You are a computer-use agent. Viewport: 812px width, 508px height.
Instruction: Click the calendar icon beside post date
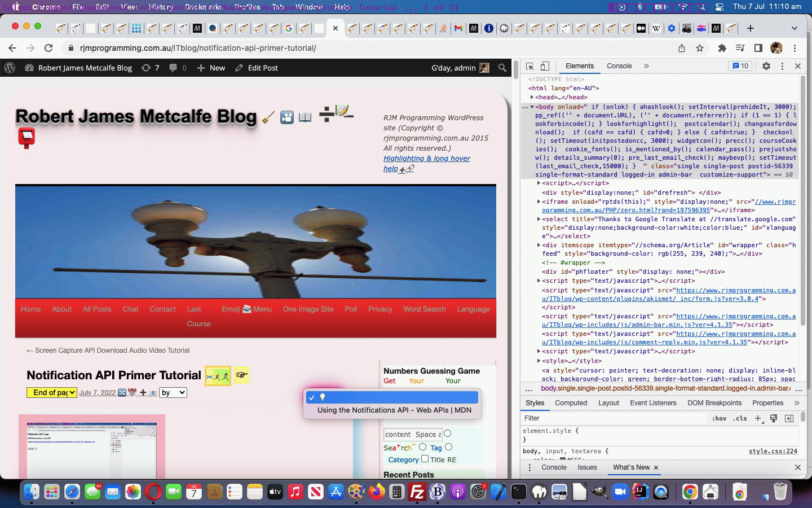(133, 392)
